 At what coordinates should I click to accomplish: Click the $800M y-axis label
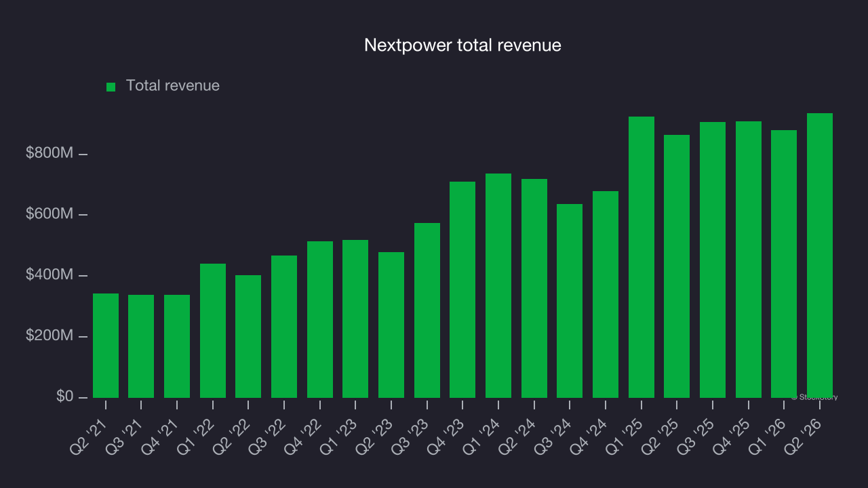[x=50, y=153]
